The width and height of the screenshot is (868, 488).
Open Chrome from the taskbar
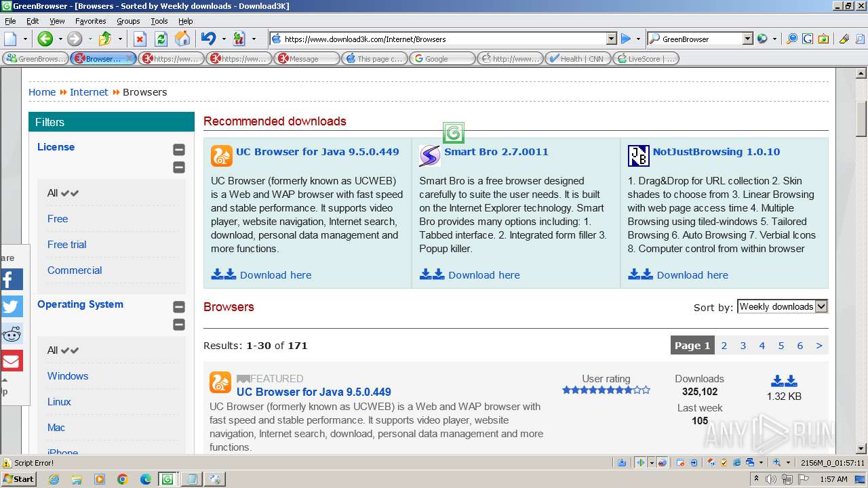123,479
